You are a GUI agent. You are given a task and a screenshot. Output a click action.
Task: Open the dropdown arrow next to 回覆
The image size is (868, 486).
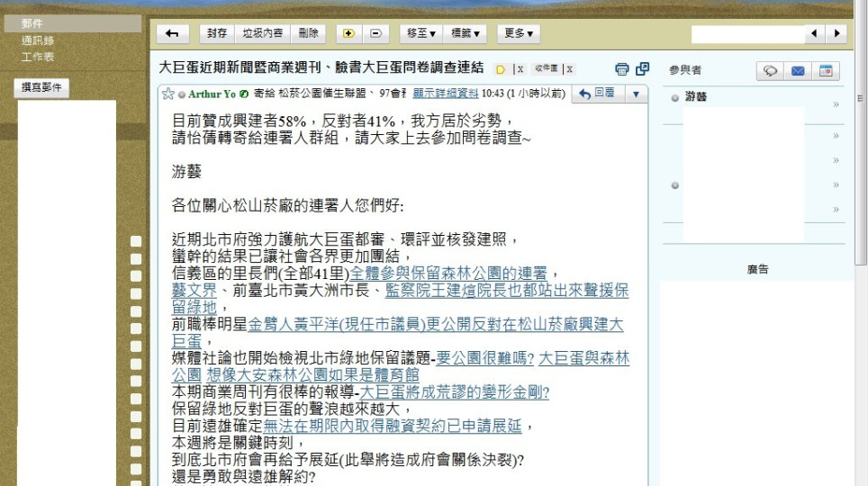pos(636,94)
